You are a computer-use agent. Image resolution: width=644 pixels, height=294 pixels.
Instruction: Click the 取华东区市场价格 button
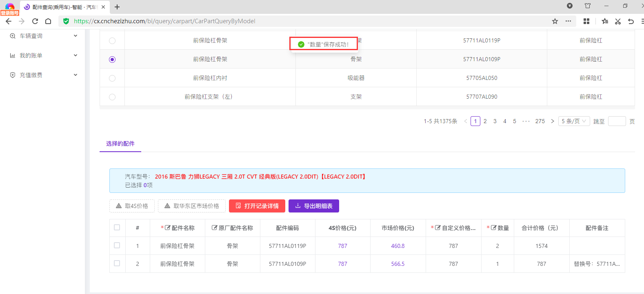192,206
